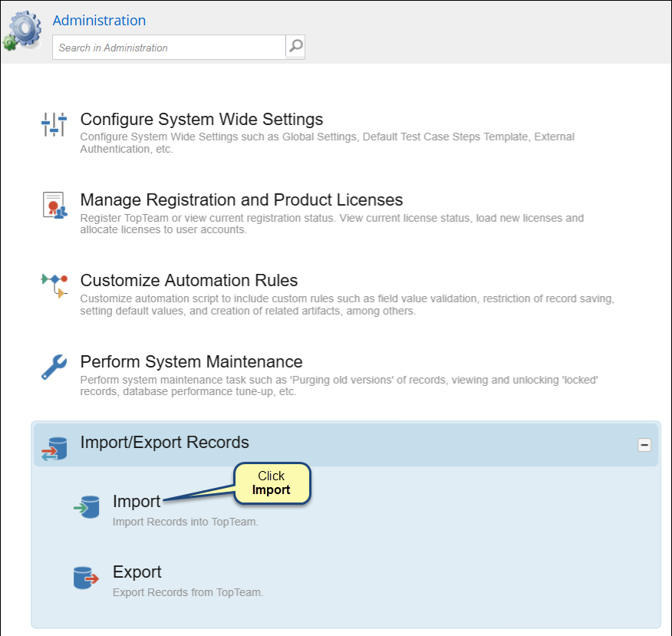Click the Export link
672x636 pixels.
click(137, 572)
